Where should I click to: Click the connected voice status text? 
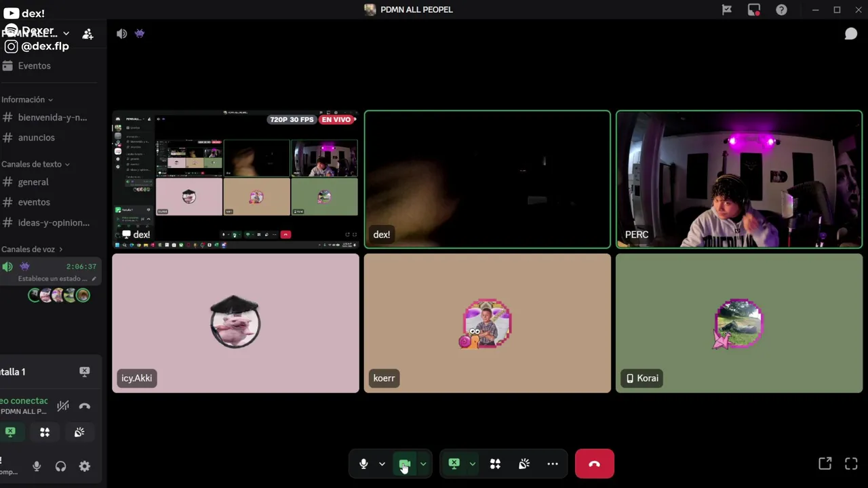click(x=24, y=401)
